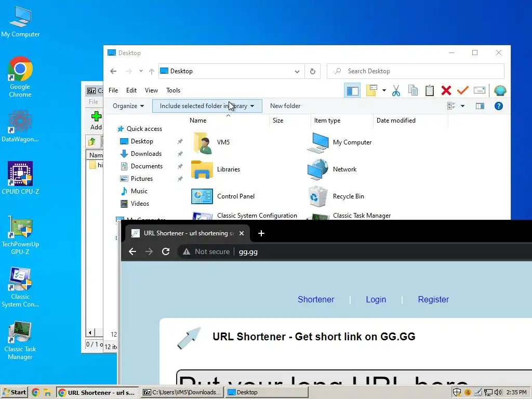
Task: Select the Libraries folder icon
Action: coord(202,169)
